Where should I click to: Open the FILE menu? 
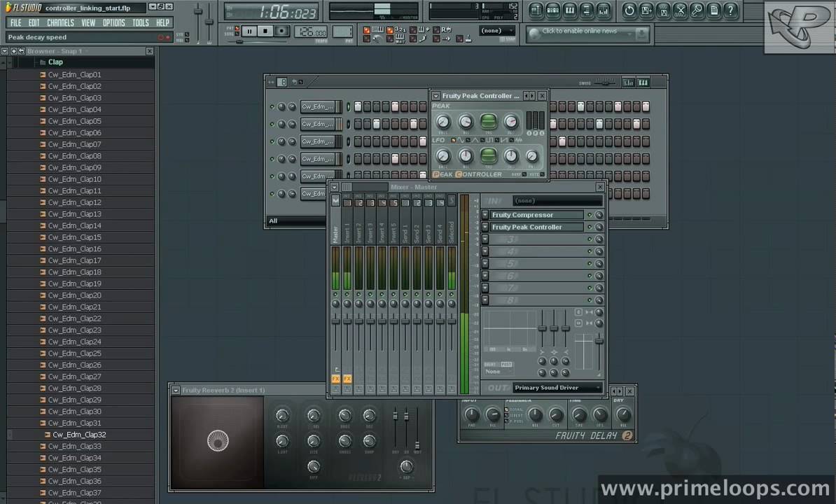(x=15, y=23)
